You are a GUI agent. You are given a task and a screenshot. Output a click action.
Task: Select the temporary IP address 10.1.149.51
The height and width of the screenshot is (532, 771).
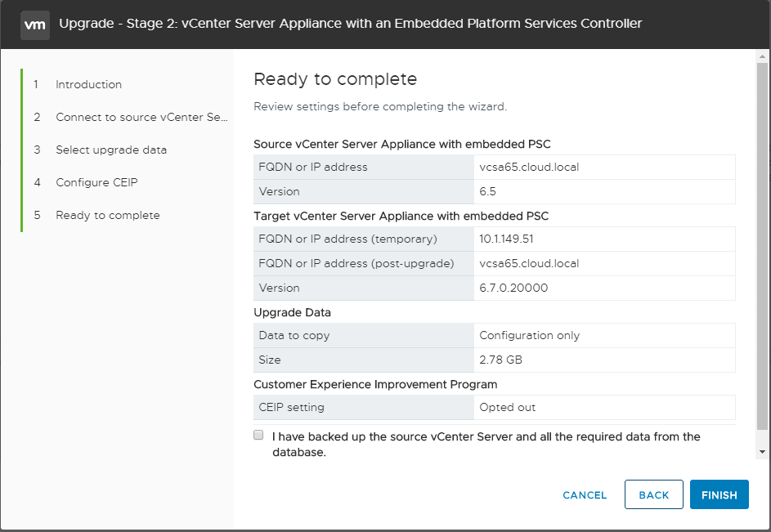tap(506, 239)
